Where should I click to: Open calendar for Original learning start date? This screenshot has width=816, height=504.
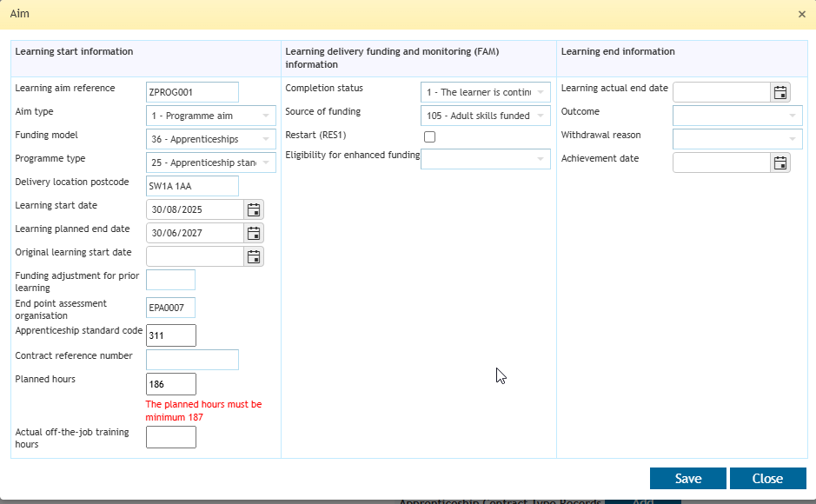click(254, 256)
